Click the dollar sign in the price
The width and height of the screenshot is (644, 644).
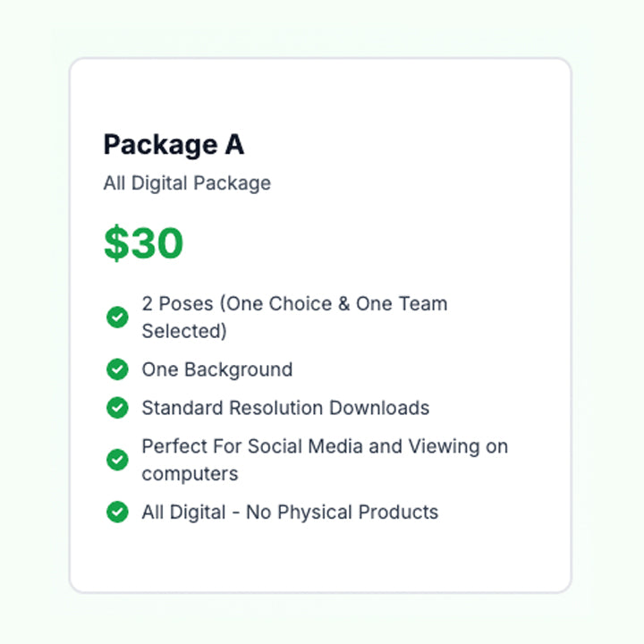click(x=115, y=243)
